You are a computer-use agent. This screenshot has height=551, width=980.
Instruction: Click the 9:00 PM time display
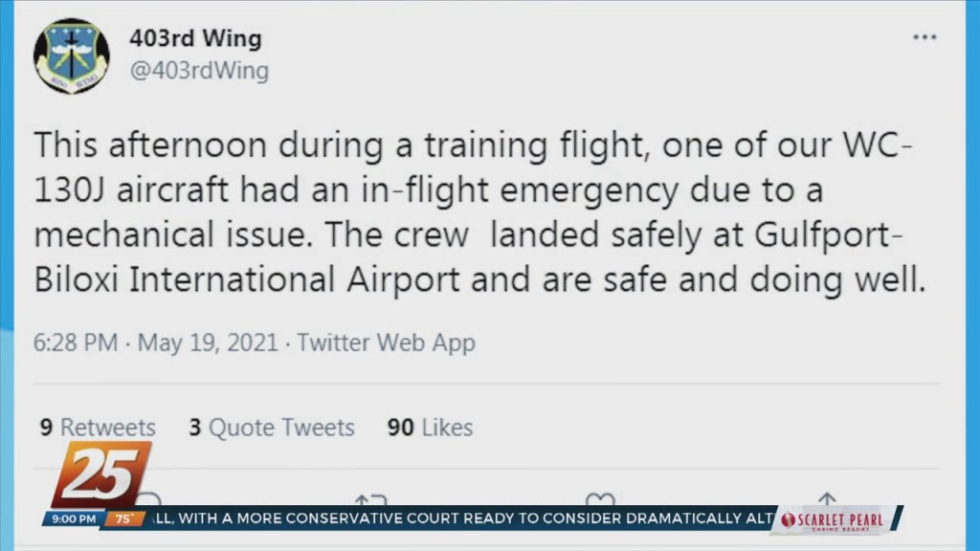click(x=74, y=518)
